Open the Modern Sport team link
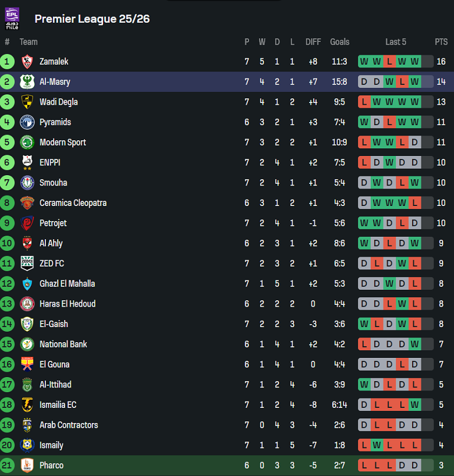 (x=62, y=143)
